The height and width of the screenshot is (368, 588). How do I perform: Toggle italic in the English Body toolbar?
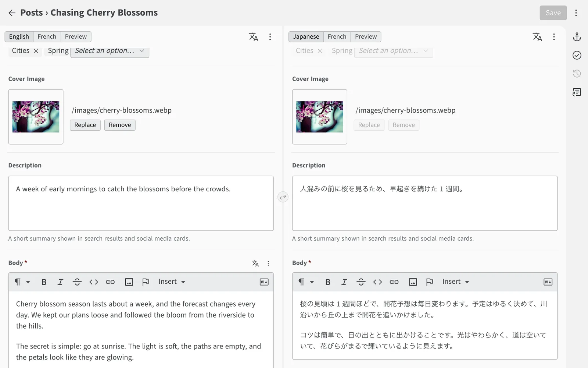point(60,282)
